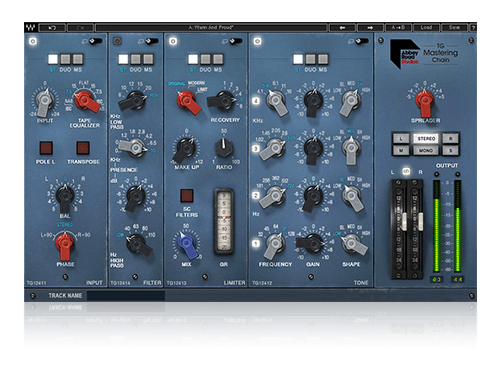
Task: Click the L/R output link button
Action: click(x=406, y=171)
